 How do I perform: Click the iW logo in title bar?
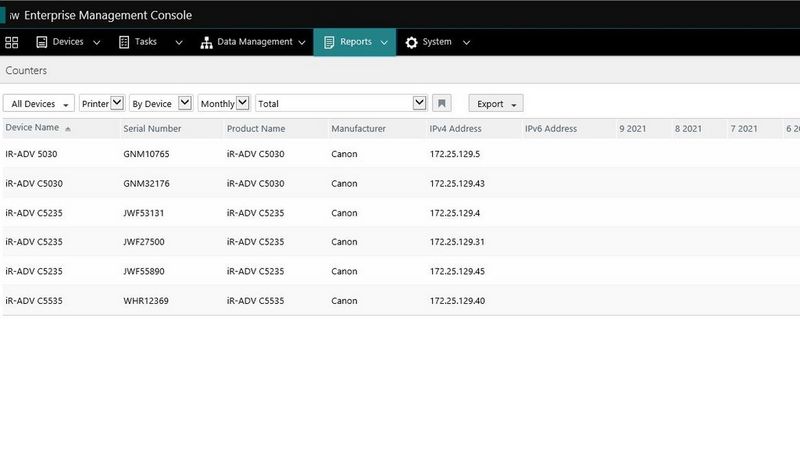tap(13, 15)
